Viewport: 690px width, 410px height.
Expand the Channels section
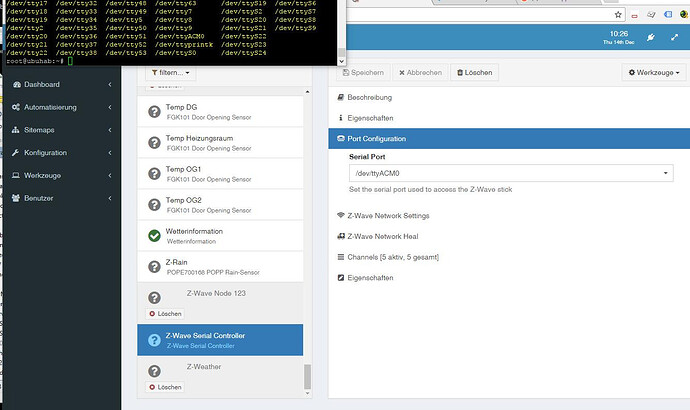(x=388, y=257)
